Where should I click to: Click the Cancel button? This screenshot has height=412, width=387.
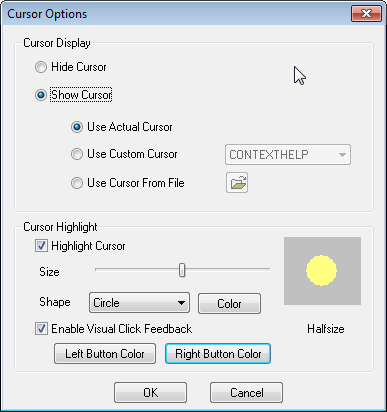coord(246,393)
